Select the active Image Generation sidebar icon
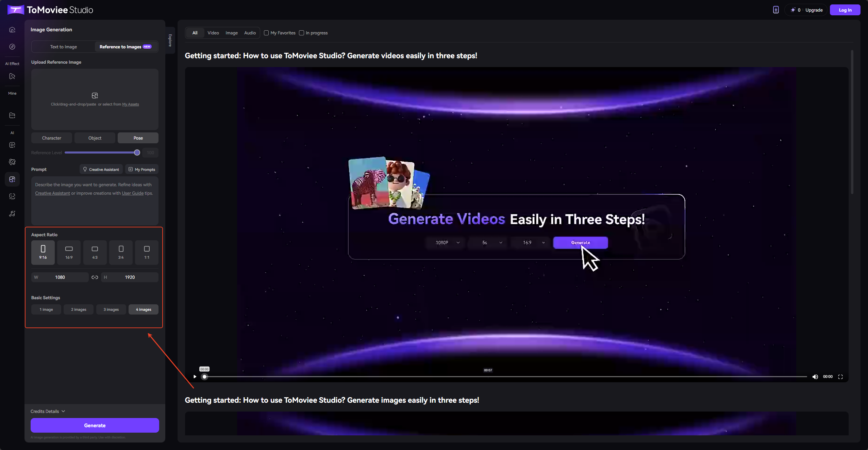 pyautogui.click(x=12, y=179)
